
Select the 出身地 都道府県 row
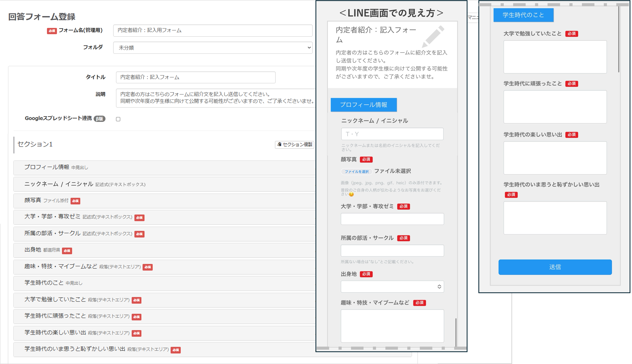[x=164, y=250]
